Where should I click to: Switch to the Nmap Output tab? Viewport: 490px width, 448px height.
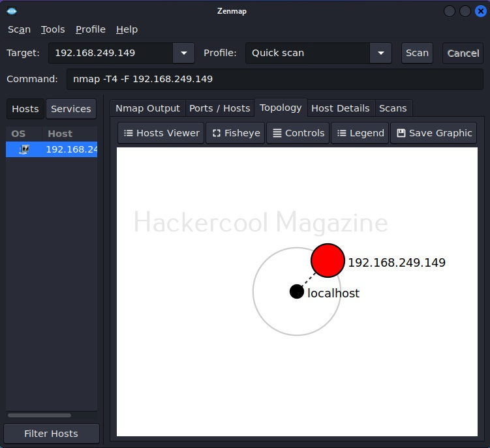(x=148, y=108)
